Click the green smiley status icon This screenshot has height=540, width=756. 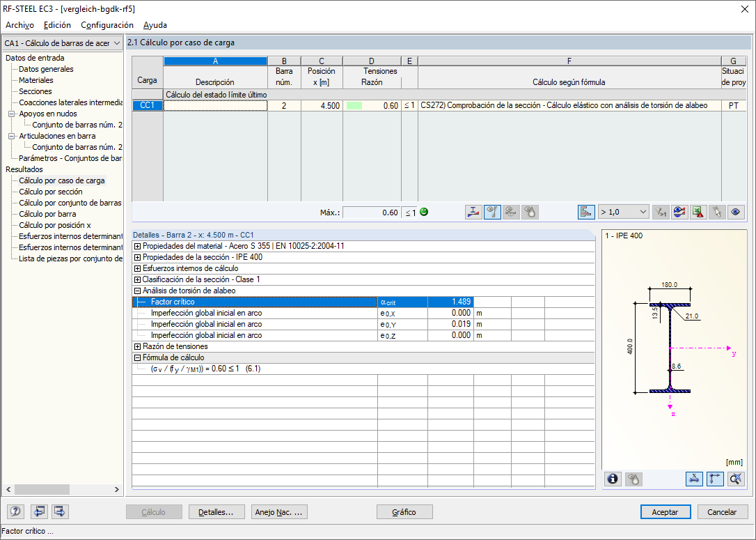tap(424, 212)
